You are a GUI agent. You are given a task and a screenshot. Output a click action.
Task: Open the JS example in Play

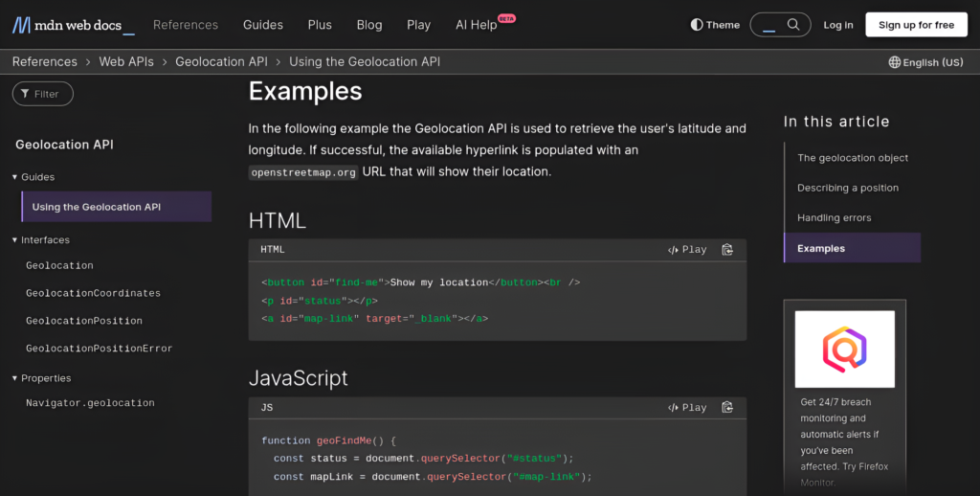pos(687,408)
